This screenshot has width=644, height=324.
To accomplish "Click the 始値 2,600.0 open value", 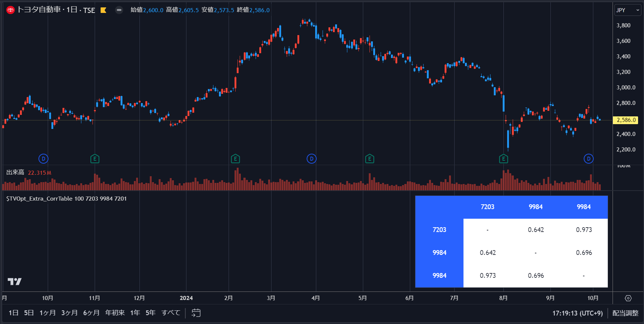I will (147, 10).
